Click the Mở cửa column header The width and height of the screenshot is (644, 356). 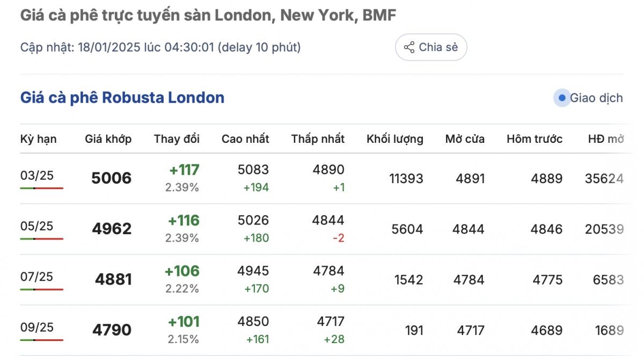pos(465,139)
